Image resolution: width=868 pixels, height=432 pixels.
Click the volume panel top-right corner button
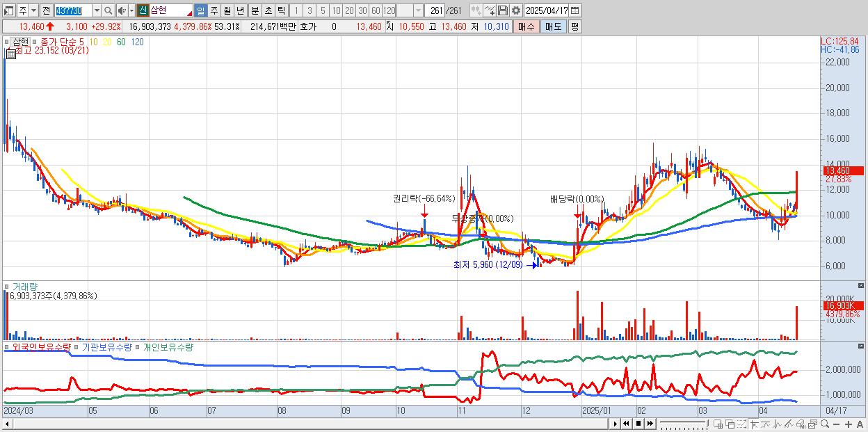click(x=862, y=285)
